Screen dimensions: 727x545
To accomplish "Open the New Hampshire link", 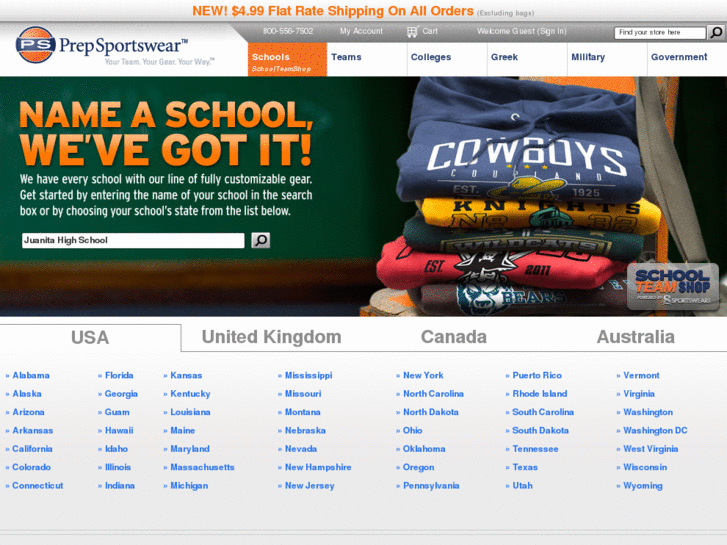I will click(318, 467).
